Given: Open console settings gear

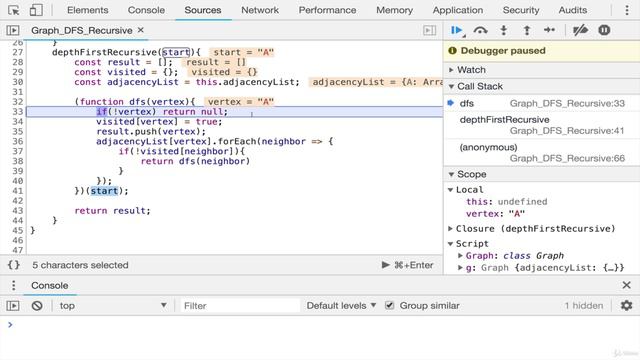Looking at the screenshot, I should coord(627,305).
